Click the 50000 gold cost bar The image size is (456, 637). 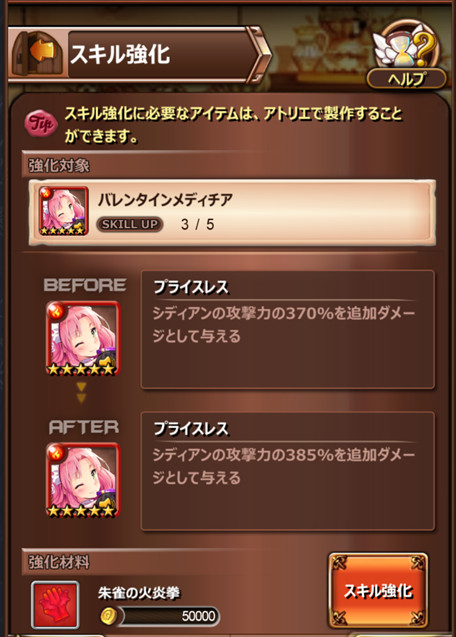pos(169,616)
